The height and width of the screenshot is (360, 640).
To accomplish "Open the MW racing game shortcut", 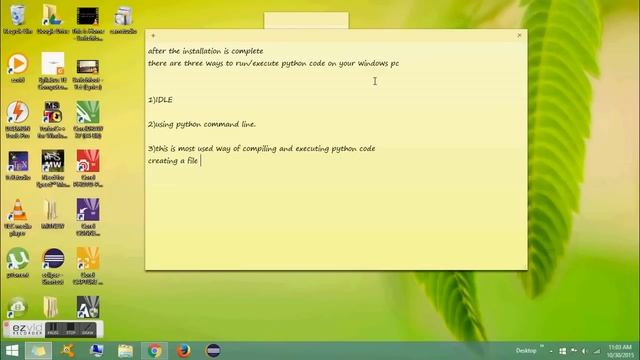I will pyautogui.click(x=52, y=168).
